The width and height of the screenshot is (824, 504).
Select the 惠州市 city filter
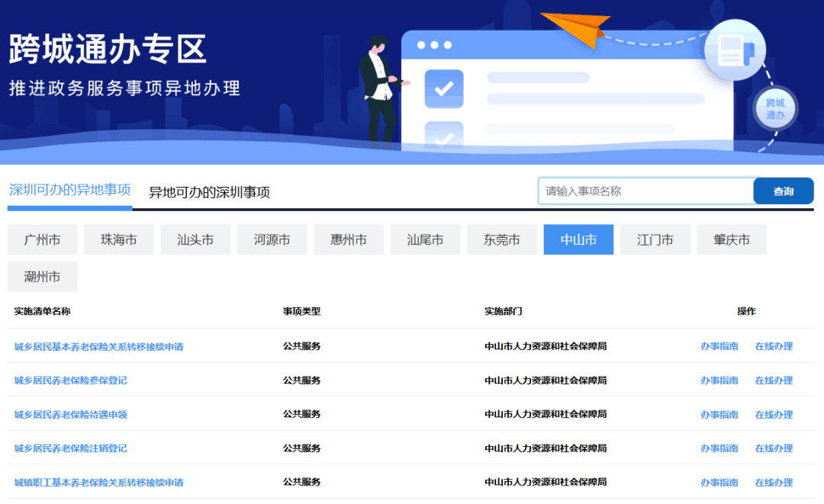tap(348, 239)
